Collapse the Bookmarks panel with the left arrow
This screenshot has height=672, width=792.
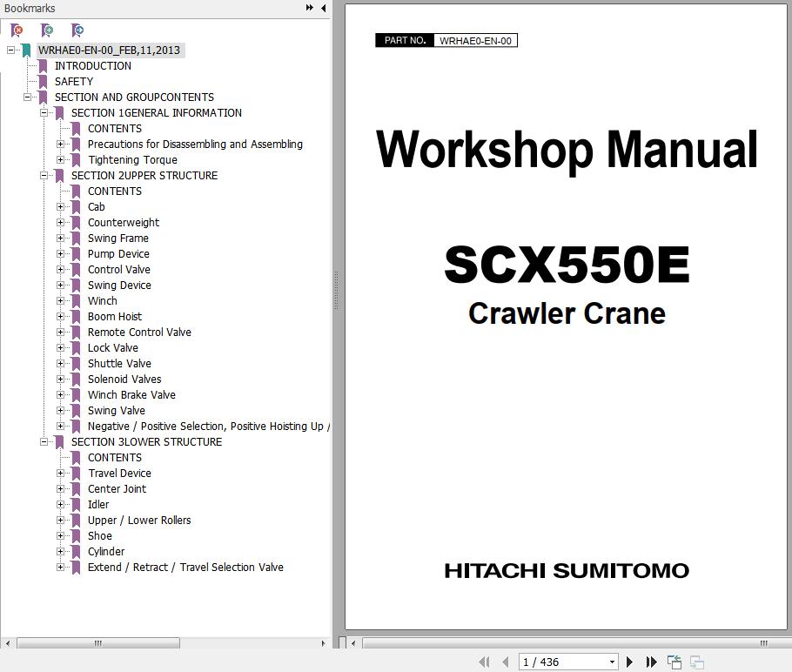[323, 8]
